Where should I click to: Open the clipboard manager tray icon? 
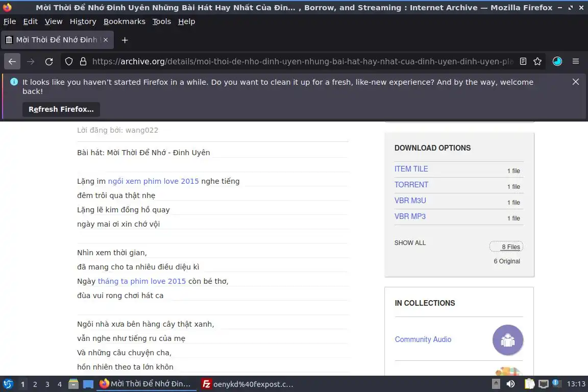(529, 384)
